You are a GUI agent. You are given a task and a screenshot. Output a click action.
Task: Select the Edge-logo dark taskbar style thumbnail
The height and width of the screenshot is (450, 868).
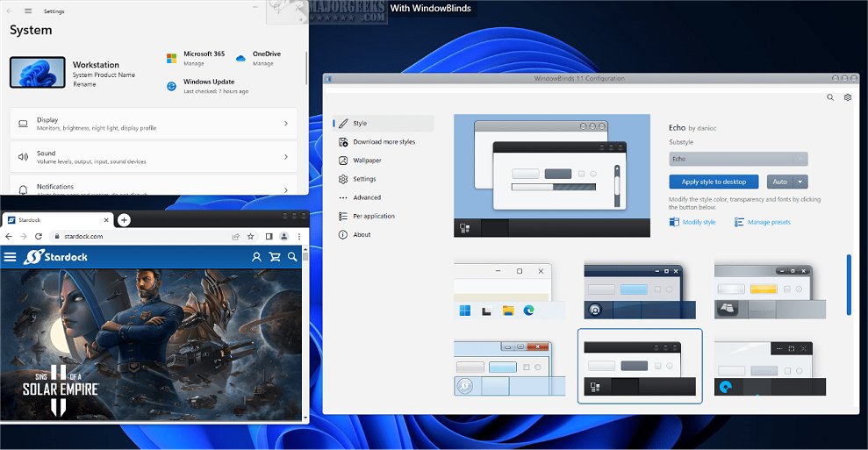770,368
